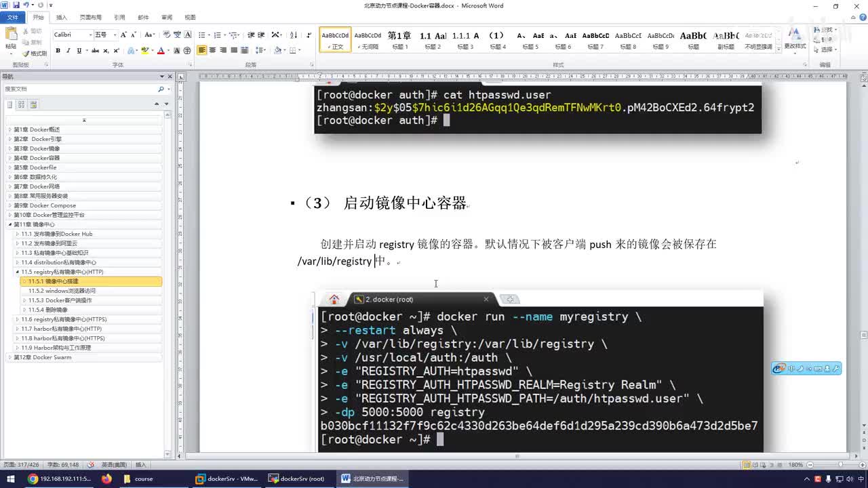The image size is (868, 488).
Task: Click the Enclosed Characters icon
Action: click(x=187, y=51)
